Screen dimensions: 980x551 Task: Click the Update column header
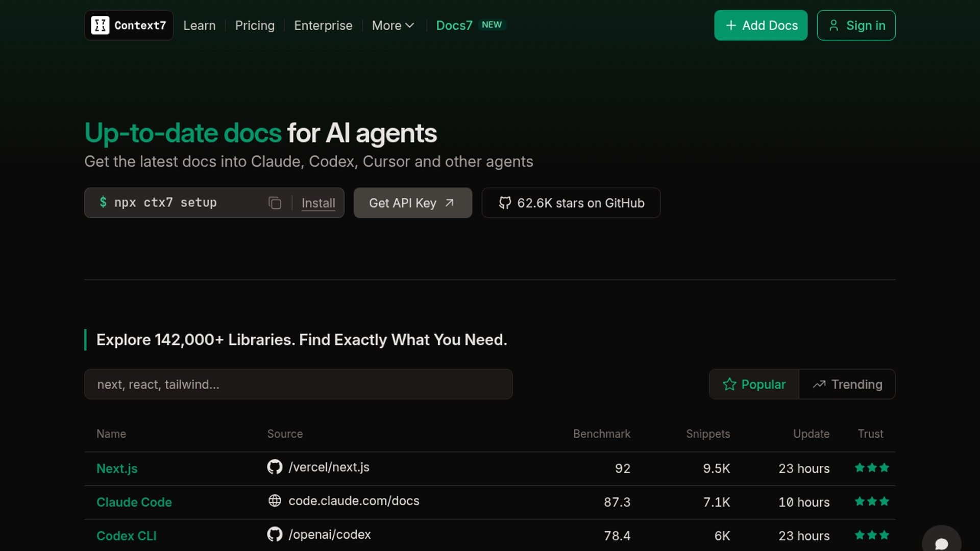coord(811,434)
